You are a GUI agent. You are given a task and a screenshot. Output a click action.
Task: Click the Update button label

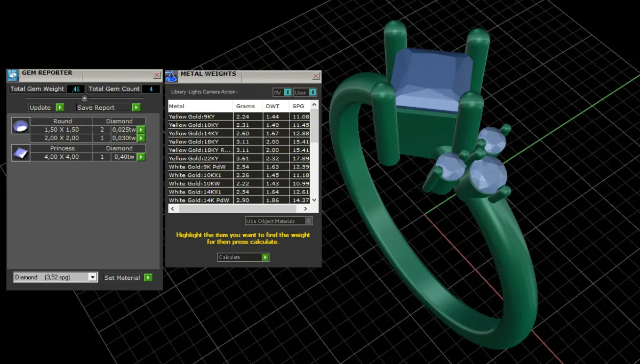[40, 107]
